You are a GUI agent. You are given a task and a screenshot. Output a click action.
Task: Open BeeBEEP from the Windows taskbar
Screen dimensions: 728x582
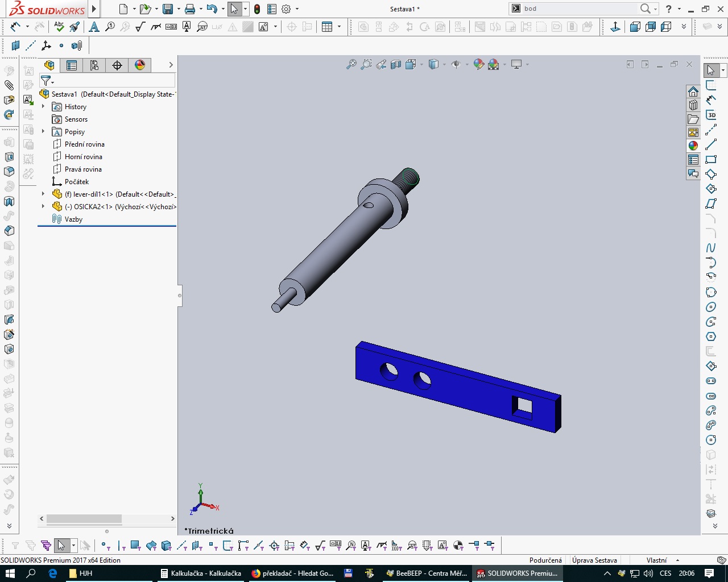[427, 573]
